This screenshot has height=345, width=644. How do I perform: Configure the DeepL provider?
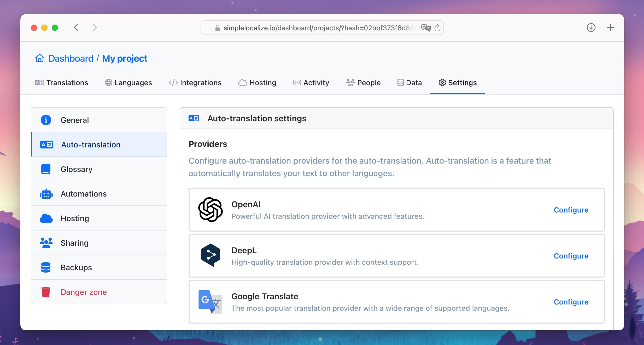[571, 256]
